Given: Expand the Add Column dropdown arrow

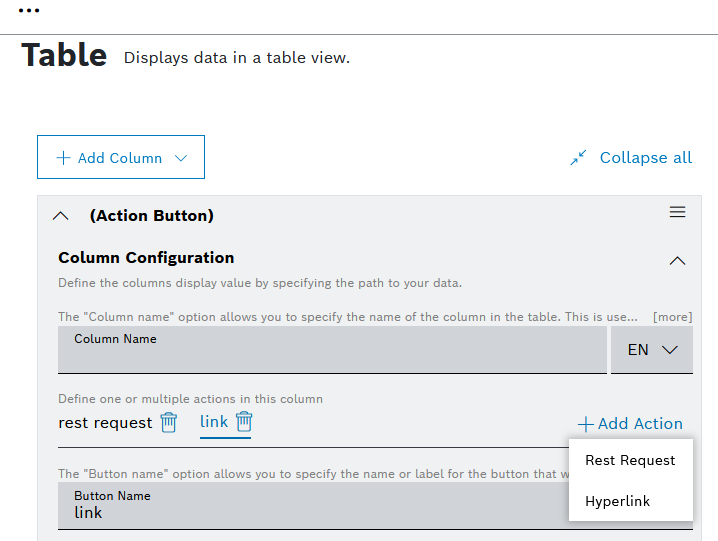Looking at the screenshot, I should coord(181,158).
